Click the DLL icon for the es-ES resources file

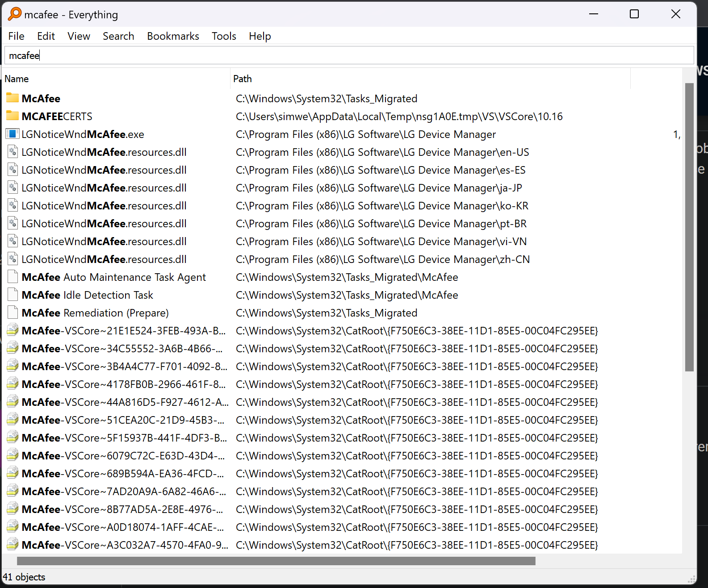coord(13,169)
